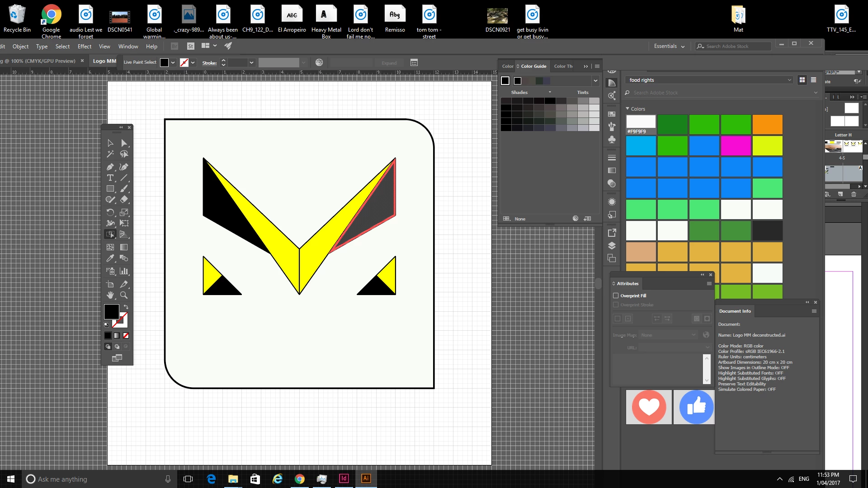Select the Magic Wand tool

(110, 154)
